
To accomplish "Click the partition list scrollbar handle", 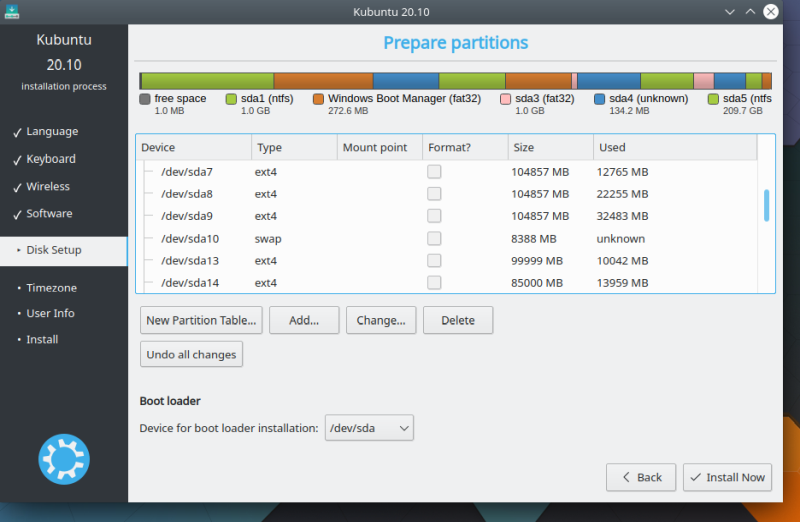I will (766, 206).
